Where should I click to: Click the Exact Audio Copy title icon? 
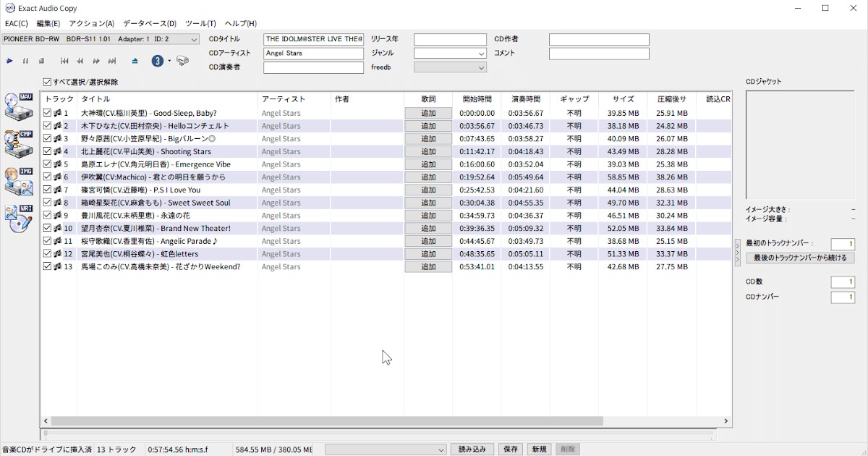(x=10, y=9)
